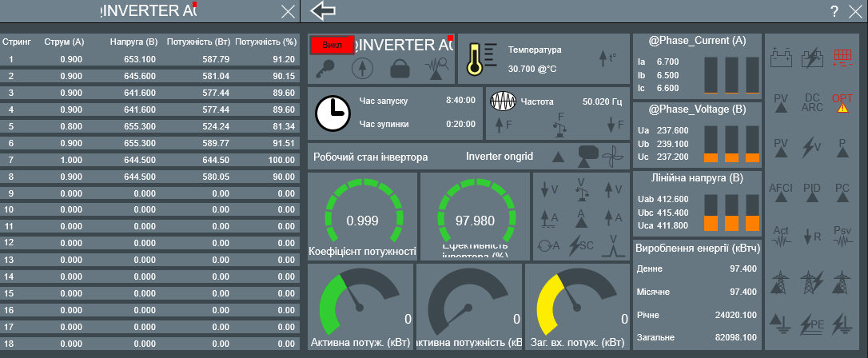Viewport: 868px width, 358px height.
Task: Click the OPT warning indicator
Action: click(842, 102)
